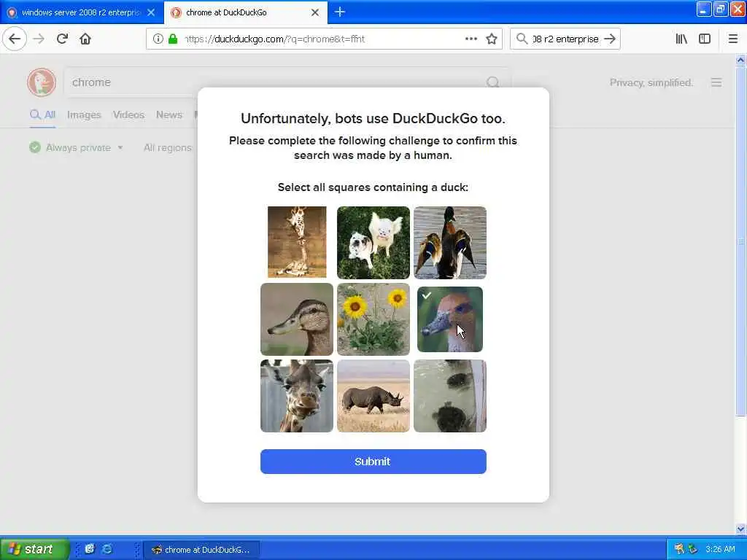Click the Internet Explorer quick launch icon
Image resolution: width=747 pixels, height=560 pixels.
pyautogui.click(x=107, y=548)
